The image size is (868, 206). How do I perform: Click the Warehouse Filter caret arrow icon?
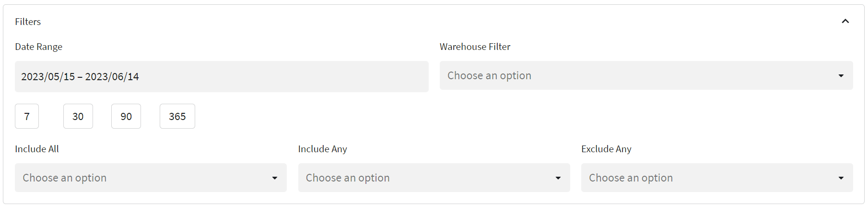tap(841, 76)
